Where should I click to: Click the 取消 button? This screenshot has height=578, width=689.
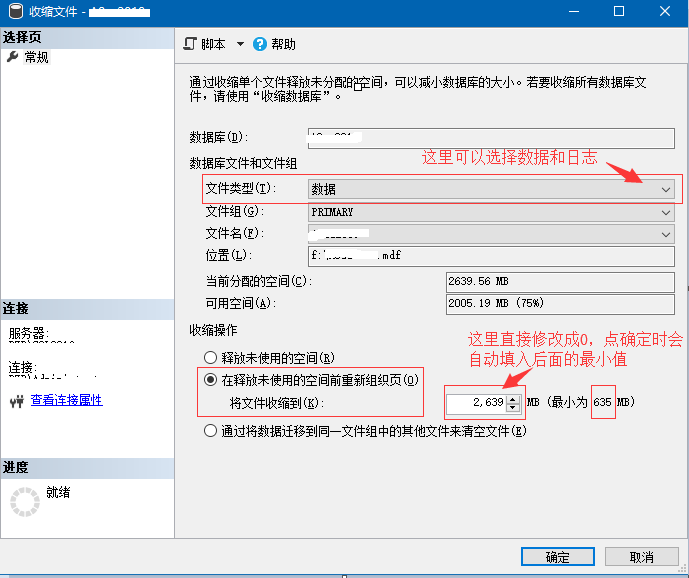tap(641, 557)
